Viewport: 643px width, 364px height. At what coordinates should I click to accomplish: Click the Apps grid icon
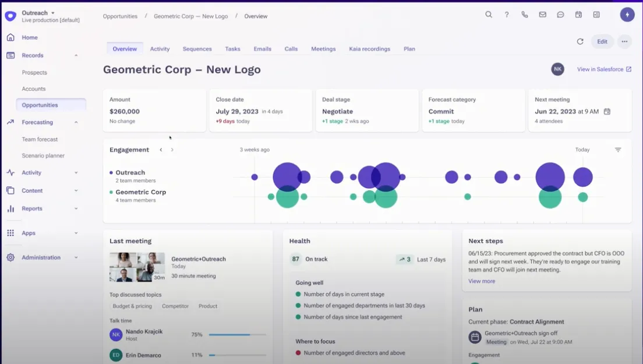pyautogui.click(x=10, y=233)
